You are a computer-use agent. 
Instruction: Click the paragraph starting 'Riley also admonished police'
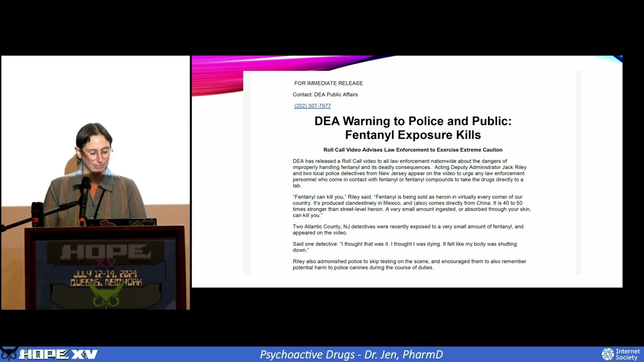click(410, 264)
